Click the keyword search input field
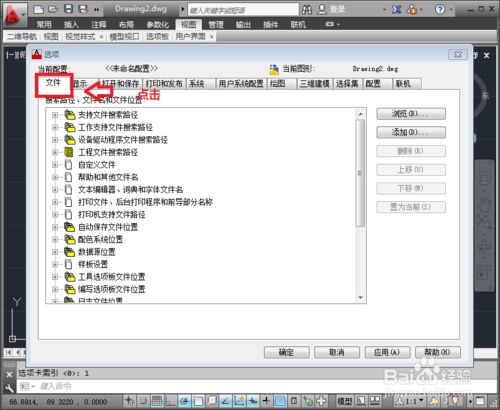This screenshot has width=500, height=410. pyautogui.click(x=243, y=10)
